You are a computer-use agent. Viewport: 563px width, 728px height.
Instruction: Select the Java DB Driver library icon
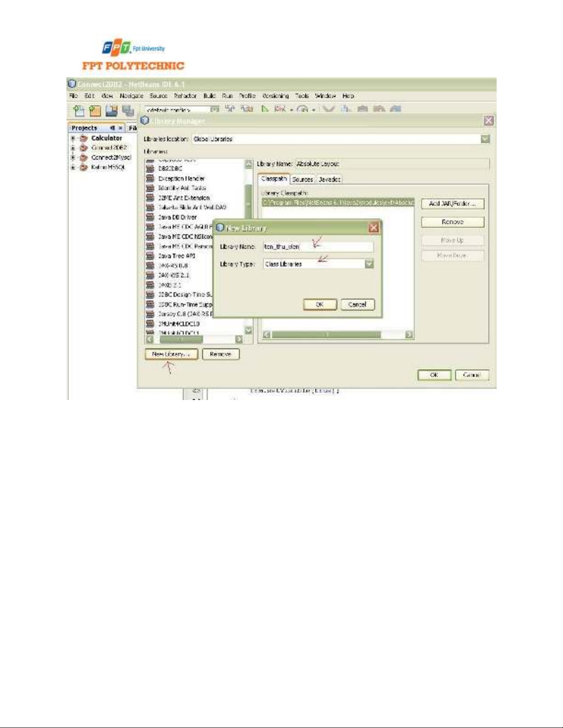pyautogui.click(x=150, y=217)
